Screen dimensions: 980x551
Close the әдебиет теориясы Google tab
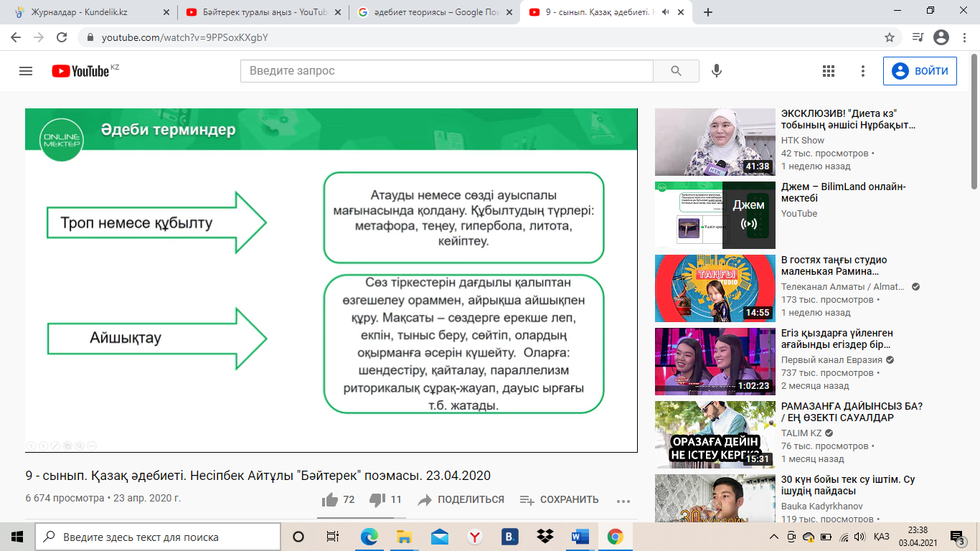pyautogui.click(x=510, y=12)
